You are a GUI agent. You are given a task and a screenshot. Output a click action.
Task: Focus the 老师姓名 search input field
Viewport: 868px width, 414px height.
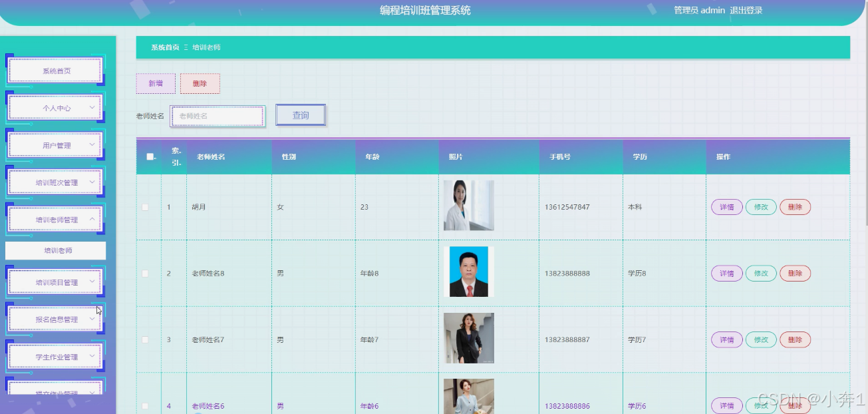[x=217, y=116]
